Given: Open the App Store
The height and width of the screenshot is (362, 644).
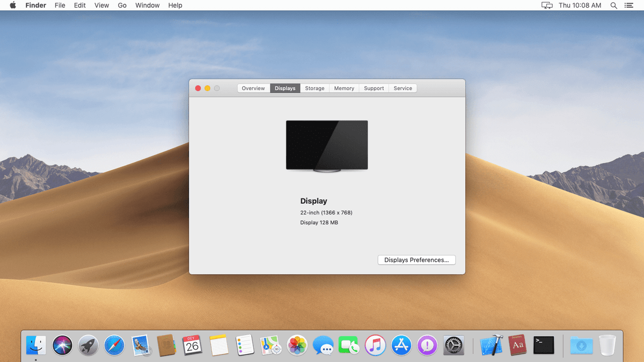Looking at the screenshot, I should (x=401, y=345).
